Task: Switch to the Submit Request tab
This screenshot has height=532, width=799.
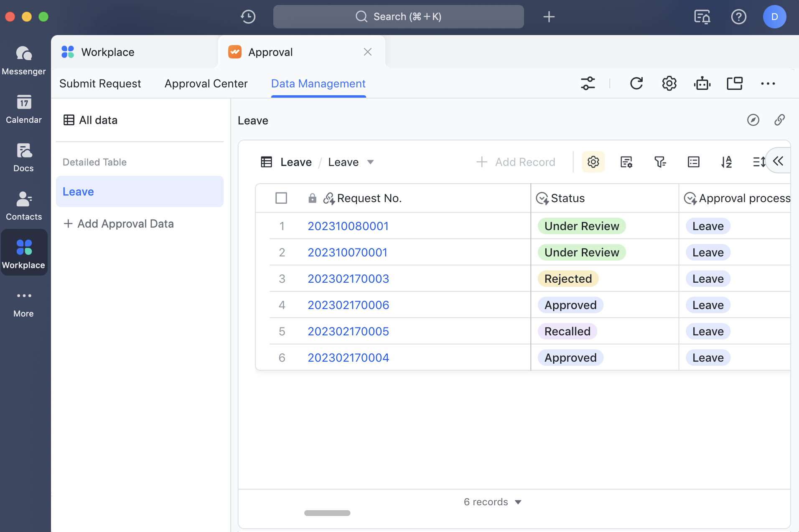Action: point(100,84)
